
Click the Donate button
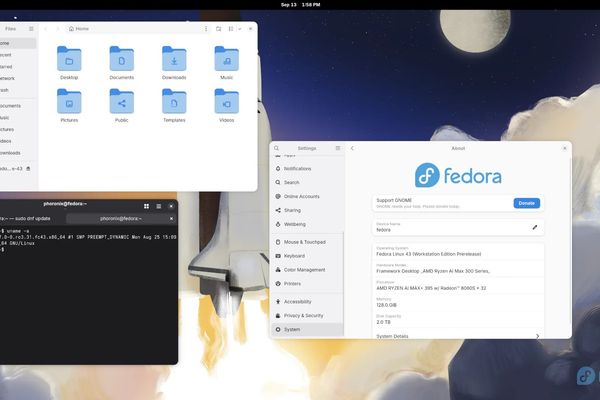click(527, 203)
